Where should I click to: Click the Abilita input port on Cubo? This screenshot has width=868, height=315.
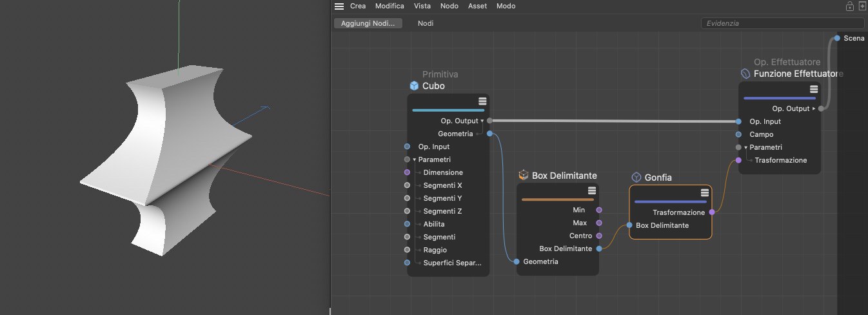tap(407, 224)
